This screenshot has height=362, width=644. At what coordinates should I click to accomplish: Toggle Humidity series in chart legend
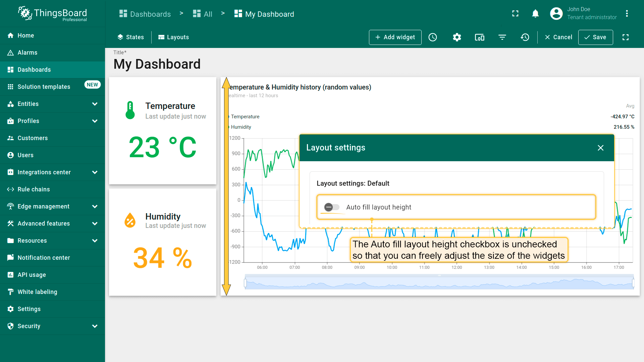point(241,127)
